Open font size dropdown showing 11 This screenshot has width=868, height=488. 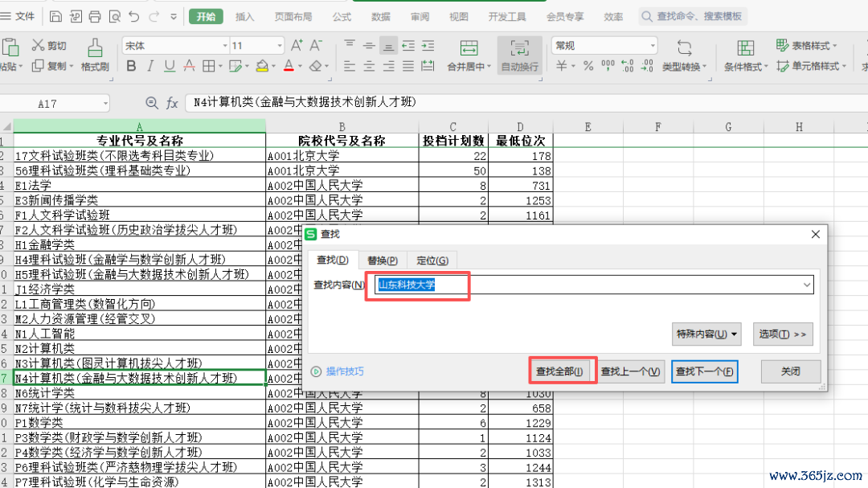279,45
